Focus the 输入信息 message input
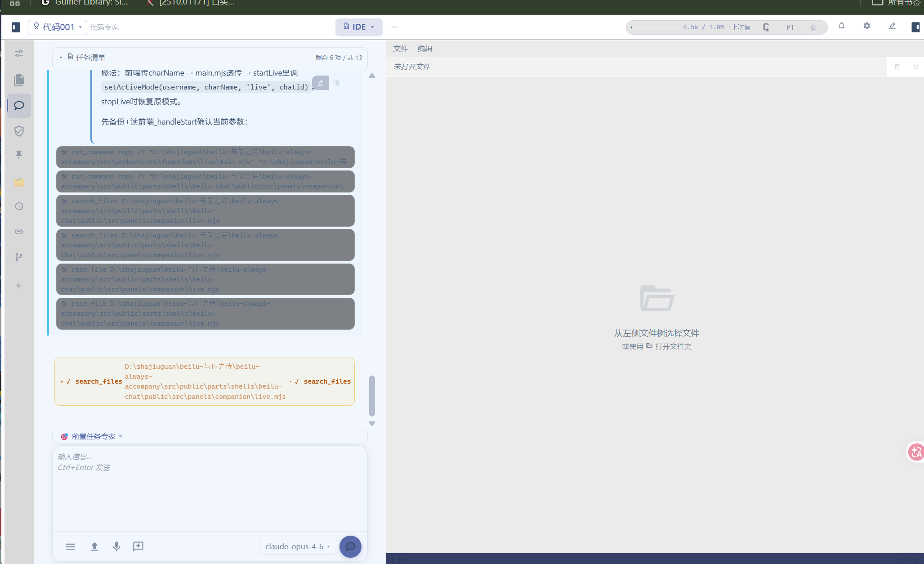The height and width of the screenshot is (564, 924). (210, 488)
